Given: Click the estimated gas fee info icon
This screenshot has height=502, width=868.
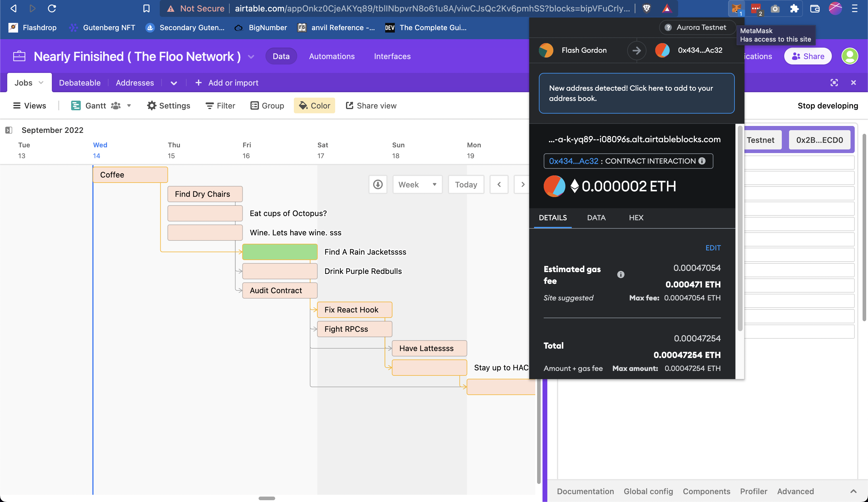Looking at the screenshot, I should coord(621,275).
